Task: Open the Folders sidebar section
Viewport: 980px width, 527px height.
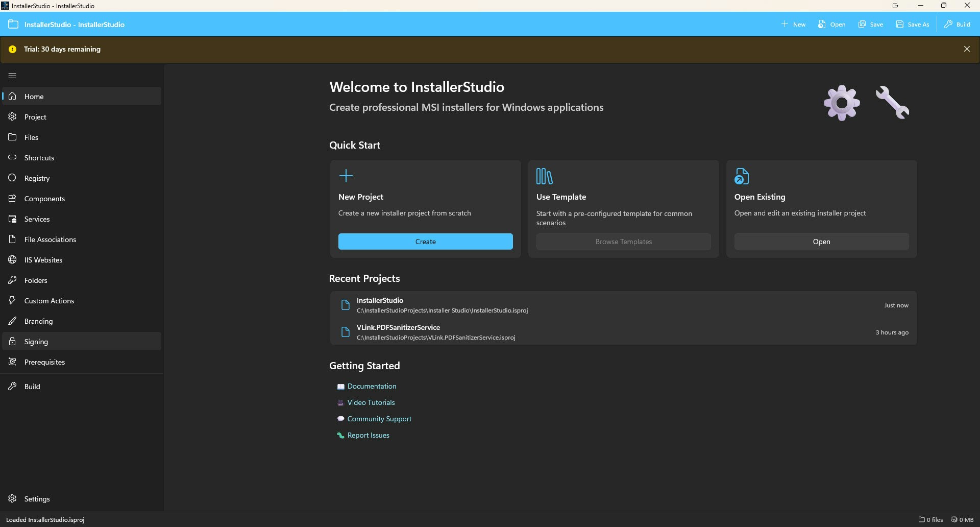Action: coord(36,280)
